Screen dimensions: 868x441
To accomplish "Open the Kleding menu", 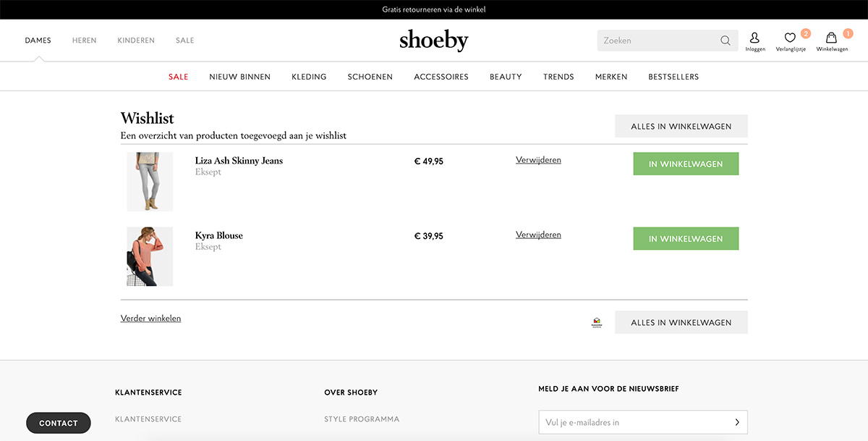I will [x=309, y=77].
